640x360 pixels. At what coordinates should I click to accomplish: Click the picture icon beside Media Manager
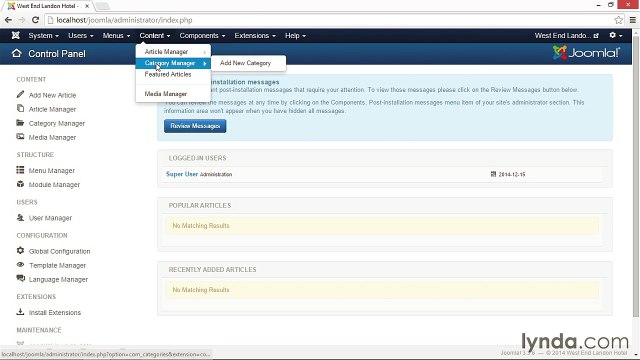tap(20, 137)
